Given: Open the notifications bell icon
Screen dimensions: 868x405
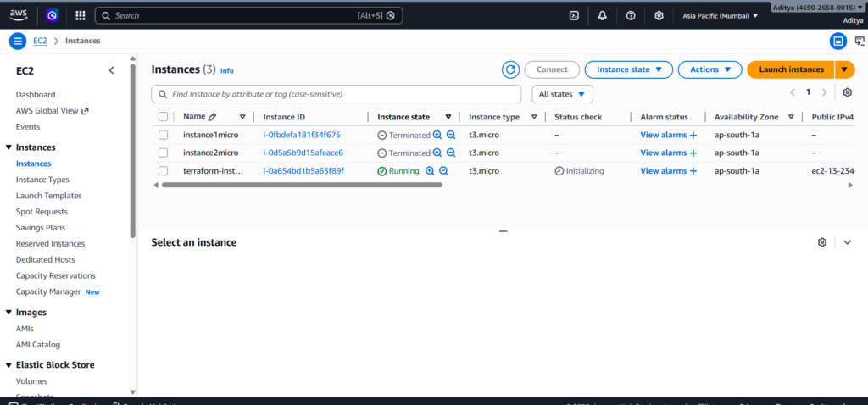Looking at the screenshot, I should [x=602, y=15].
